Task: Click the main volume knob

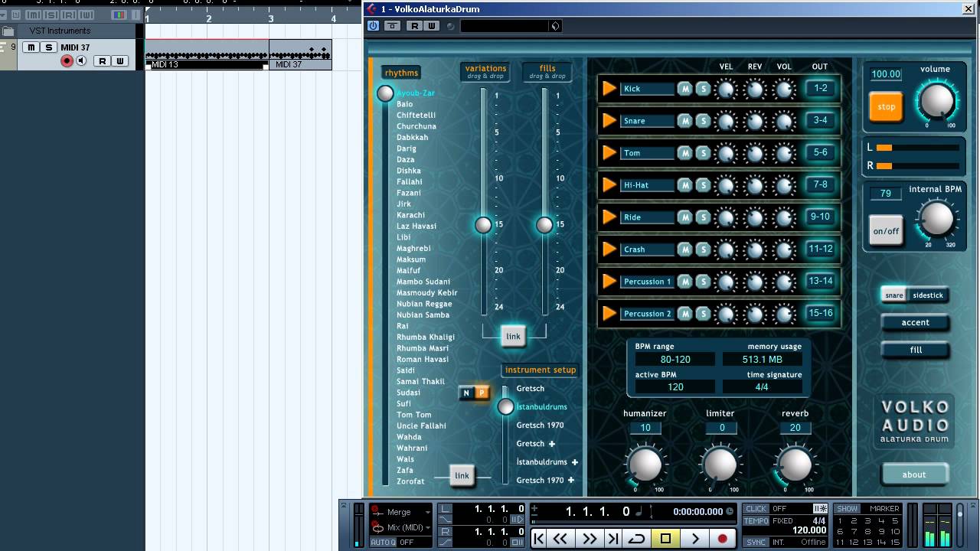Action: click(937, 100)
